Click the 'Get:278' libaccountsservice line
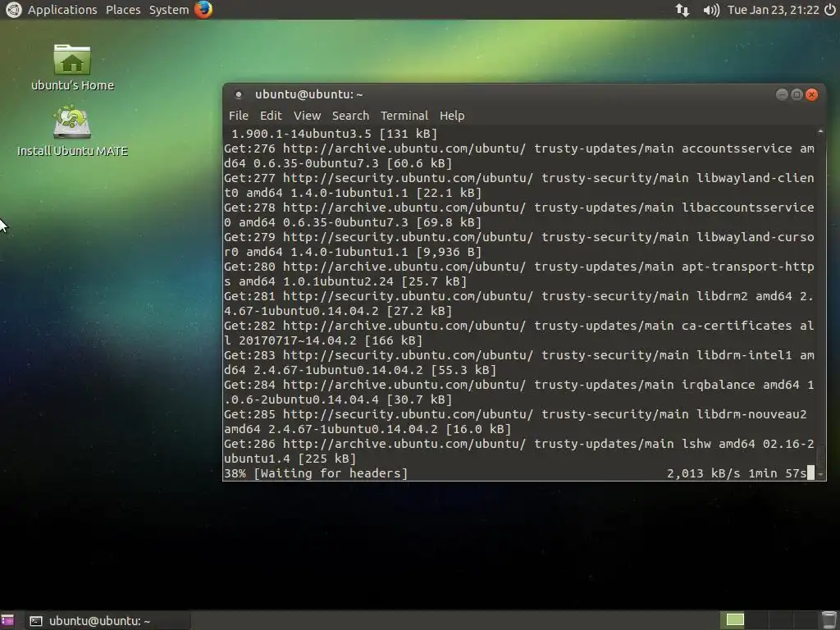Image resolution: width=840 pixels, height=630 pixels. 519,214
